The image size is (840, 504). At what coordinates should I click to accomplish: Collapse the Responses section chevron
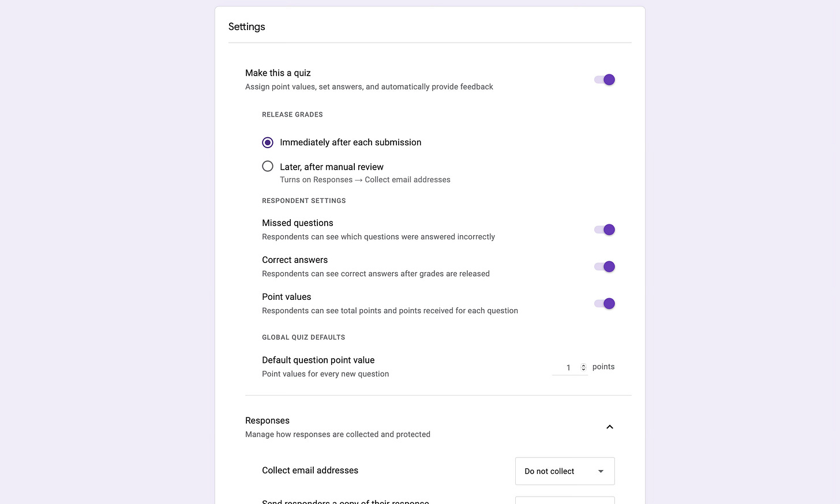[x=610, y=427]
